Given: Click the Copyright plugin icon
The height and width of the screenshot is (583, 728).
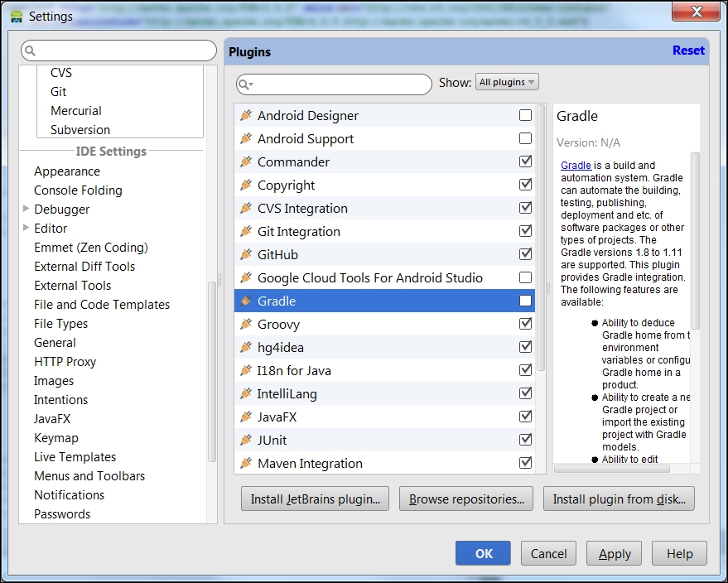Looking at the screenshot, I should (246, 185).
